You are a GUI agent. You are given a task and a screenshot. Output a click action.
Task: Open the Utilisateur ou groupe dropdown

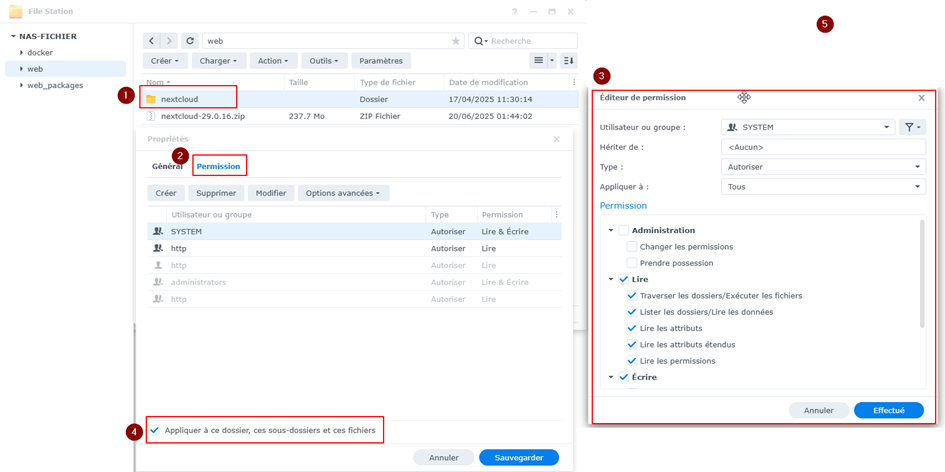pyautogui.click(x=807, y=127)
